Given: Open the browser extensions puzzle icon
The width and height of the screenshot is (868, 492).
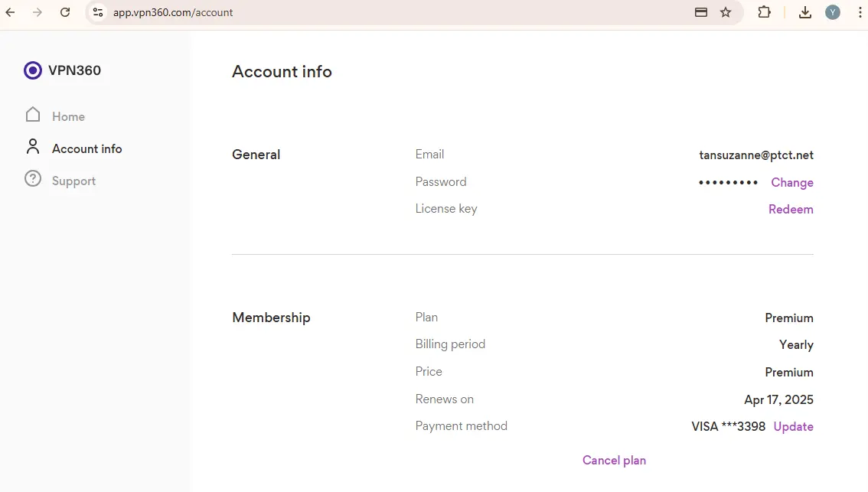Looking at the screenshot, I should pyautogui.click(x=764, y=12).
